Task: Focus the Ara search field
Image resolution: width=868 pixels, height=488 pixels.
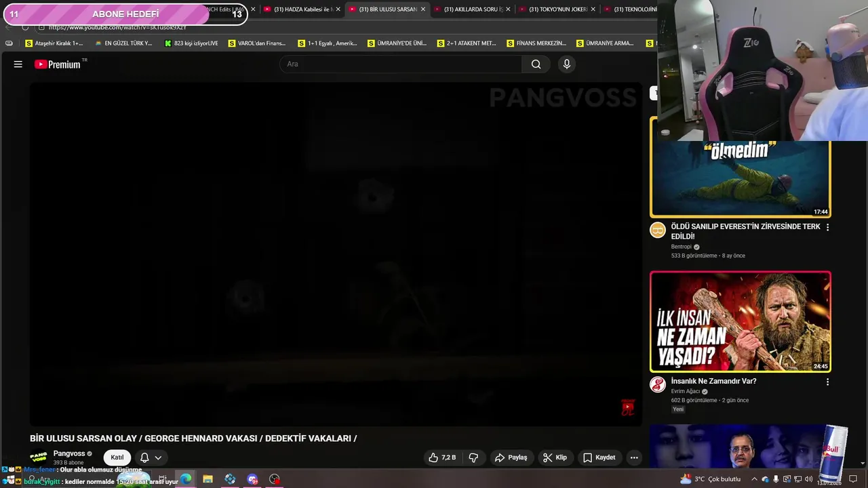Action: (x=401, y=64)
